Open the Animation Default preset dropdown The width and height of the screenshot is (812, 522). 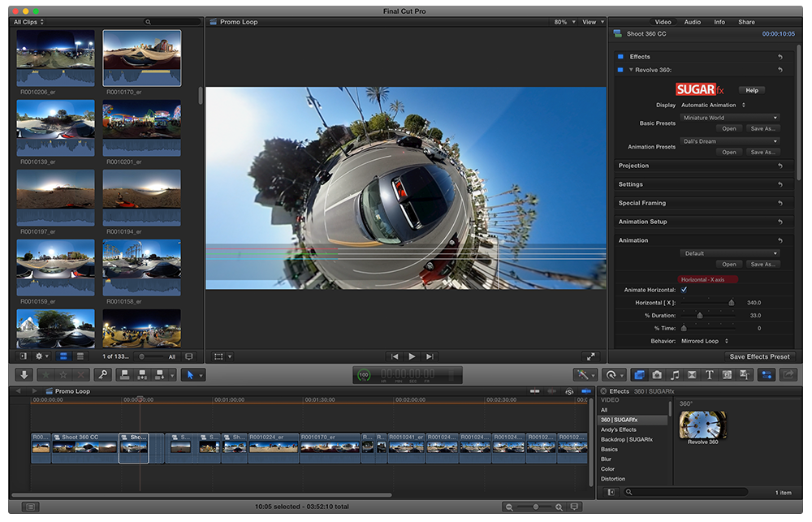click(729, 253)
